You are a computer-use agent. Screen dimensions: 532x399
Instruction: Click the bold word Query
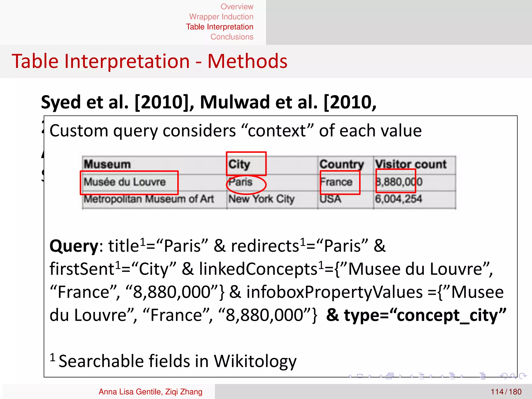tap(74, 246)
